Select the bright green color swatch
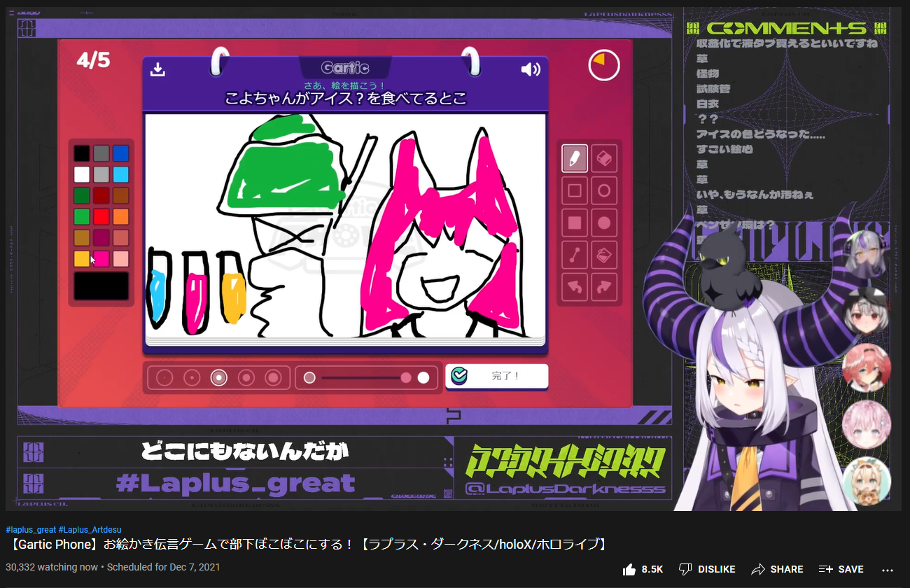Screen dimensions: 910x588 tap(82, 216)
